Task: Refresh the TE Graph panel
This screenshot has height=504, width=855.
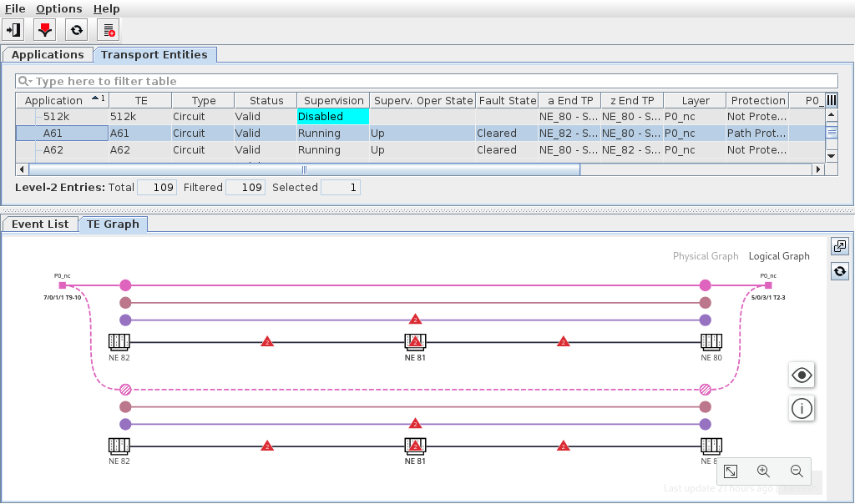Action: pyautogui.click(x=840, y=271)
